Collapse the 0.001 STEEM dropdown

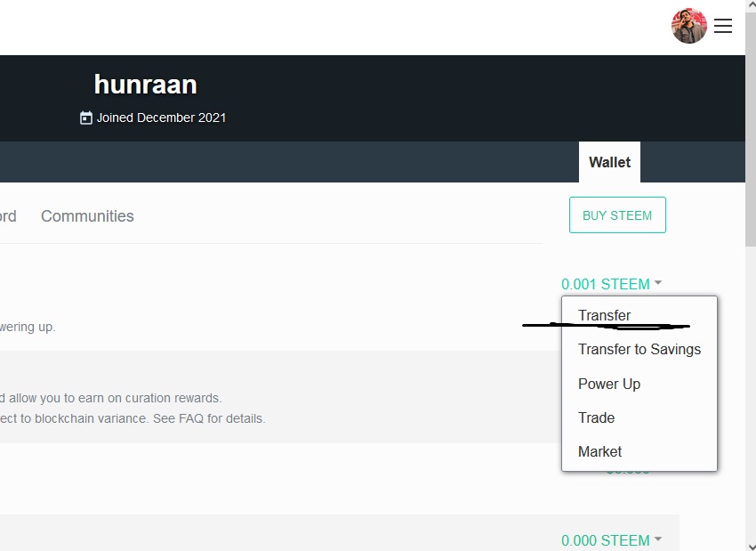click(611, 284)
